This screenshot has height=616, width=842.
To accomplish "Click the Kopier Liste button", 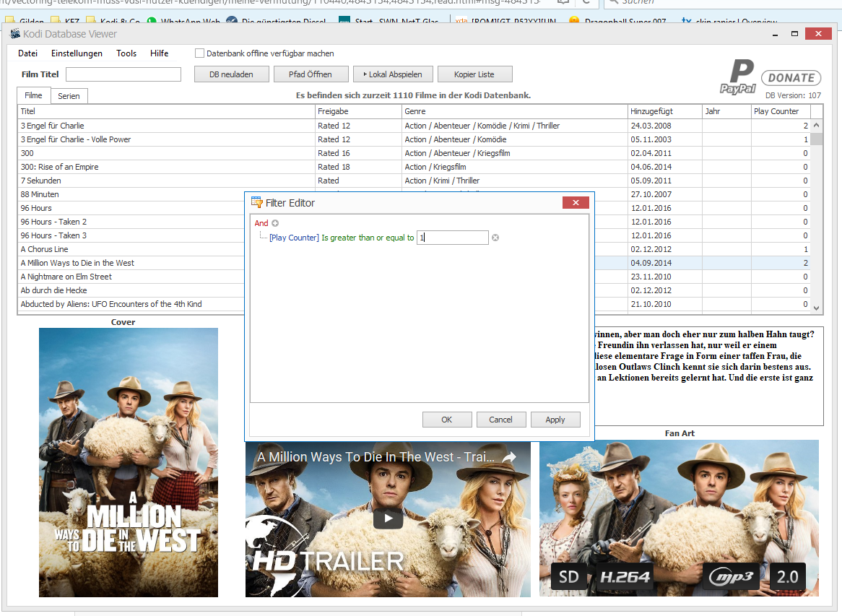I will click(474, 74).
